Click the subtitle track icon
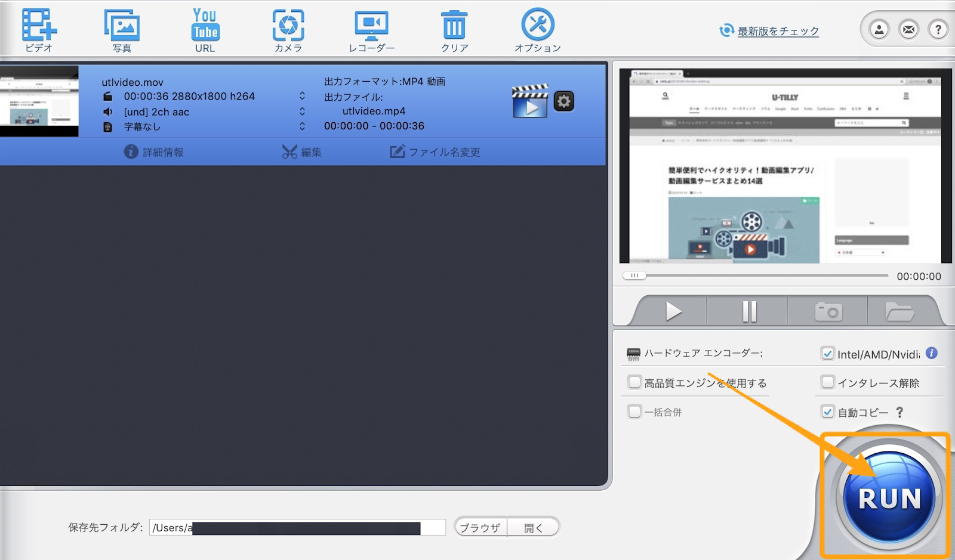Screen dimensions: 955x560 pos(107,127)
